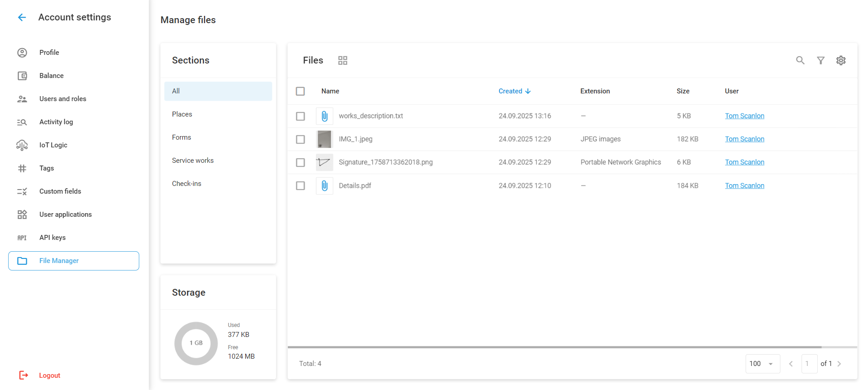Screen dimensions: 868x390
Task: Click the Activity log search-list icon
Action: pyautogui.click(x=22, y=122)
